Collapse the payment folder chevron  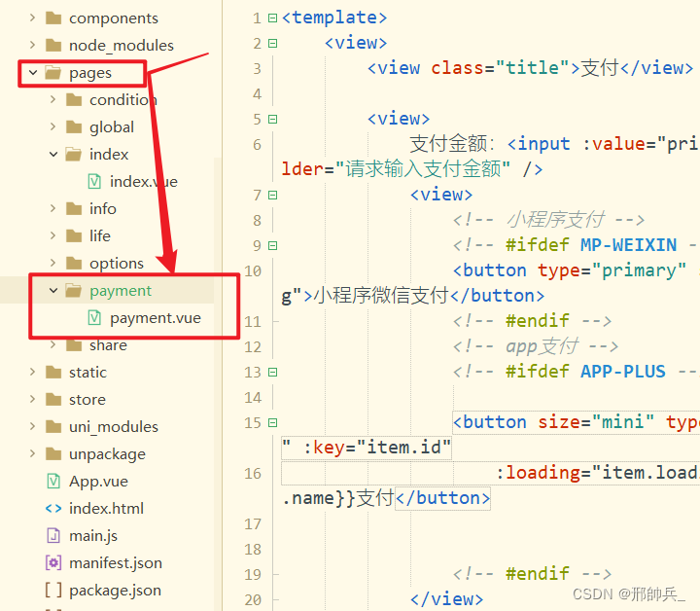pos(53,291)
